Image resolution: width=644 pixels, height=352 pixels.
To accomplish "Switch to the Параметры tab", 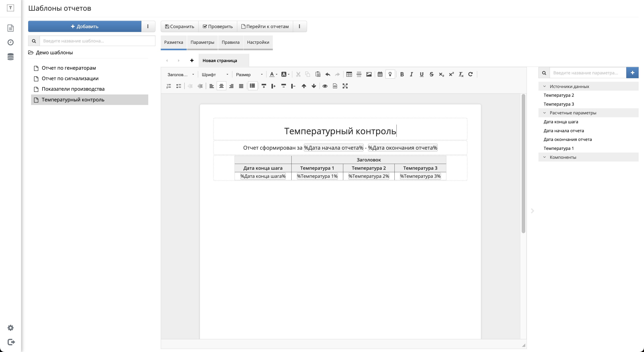I will tap(203, 42).
